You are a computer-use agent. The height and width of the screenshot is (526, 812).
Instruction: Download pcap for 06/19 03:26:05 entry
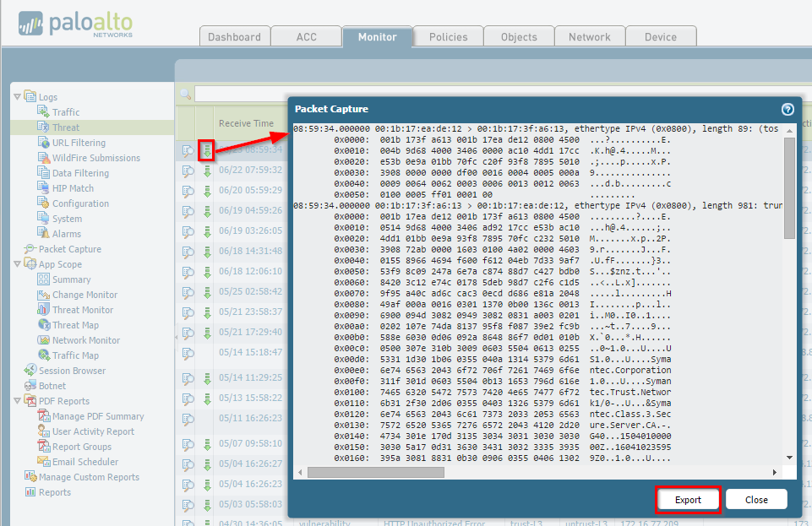pyautogui.click(x=207, y=231)
